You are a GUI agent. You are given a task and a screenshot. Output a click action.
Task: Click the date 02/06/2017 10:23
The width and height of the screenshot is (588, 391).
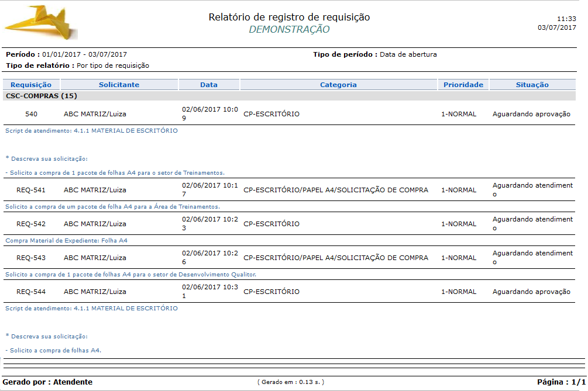pyautogui.click(x=210, y=224)
